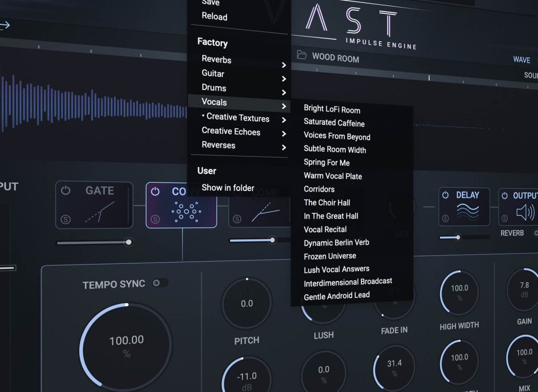This screenshot has width=538, height=392.
Task: Select the COMP compression curve graphic
Action: click(x=266, y=212)
